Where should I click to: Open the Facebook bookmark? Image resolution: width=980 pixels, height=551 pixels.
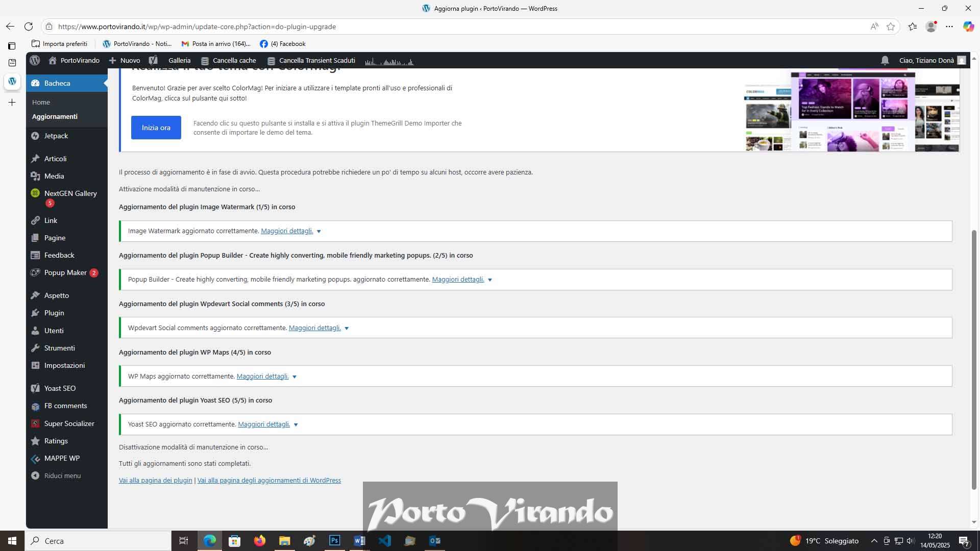click(x=283, y=44)
